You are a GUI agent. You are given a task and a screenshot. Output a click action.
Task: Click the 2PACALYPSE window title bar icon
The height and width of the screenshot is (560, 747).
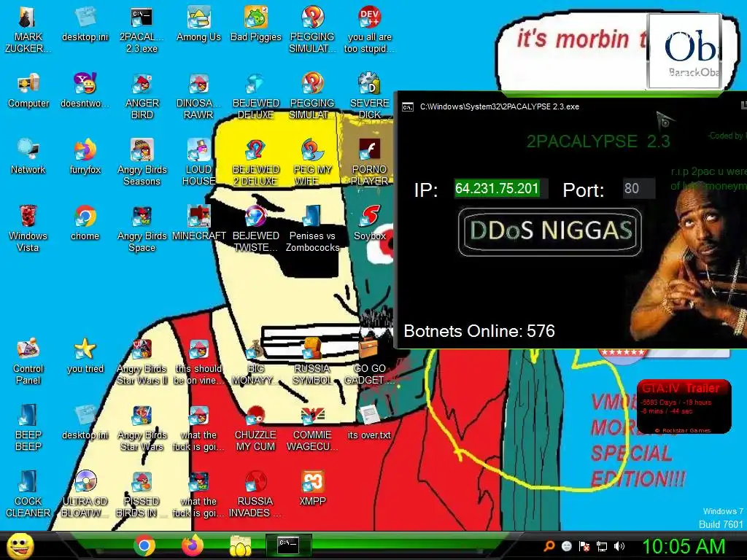coord(407,107)
